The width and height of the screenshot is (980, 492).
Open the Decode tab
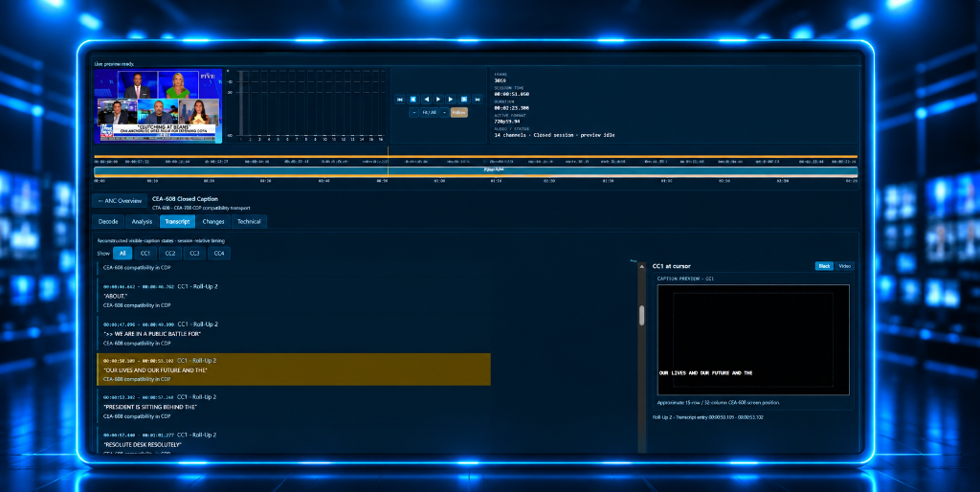click(x=108, y=221)
